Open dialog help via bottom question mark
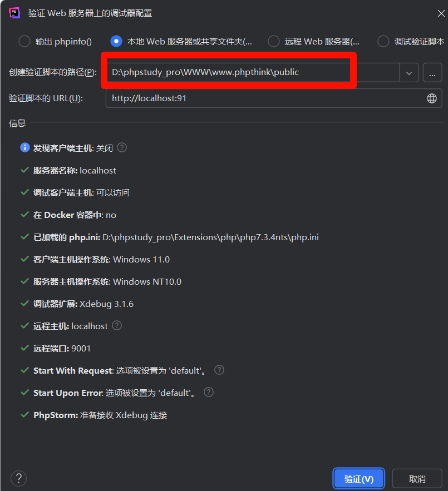The image size is (448, 491). point(19,478)
